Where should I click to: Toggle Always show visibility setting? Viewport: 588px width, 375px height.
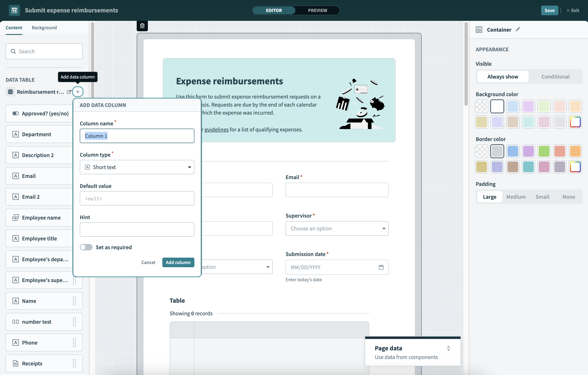coord(502,76)
